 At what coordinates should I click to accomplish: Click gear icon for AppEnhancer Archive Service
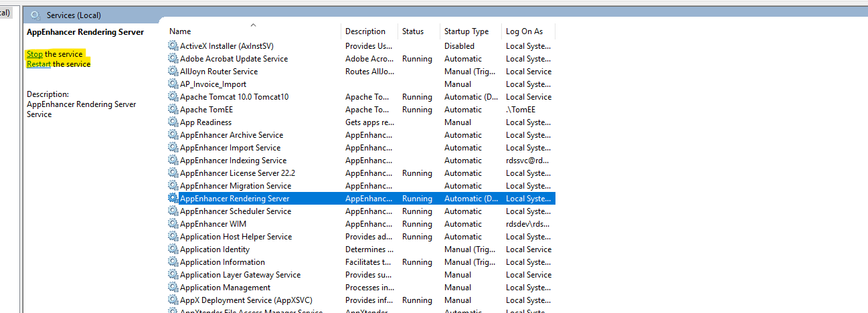coord(173,135)
